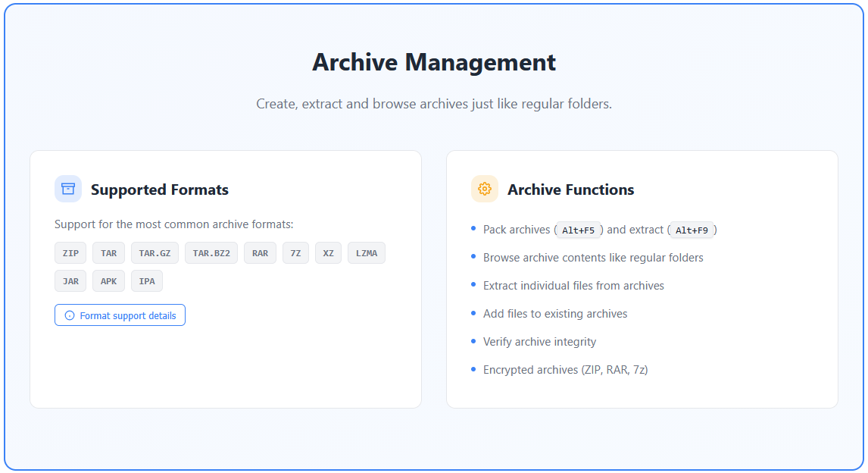Image resolution: width=868 pixels, height=473 pixels.
Task: Click the TAR.BZ2 format badge
Action: [211, 253]
